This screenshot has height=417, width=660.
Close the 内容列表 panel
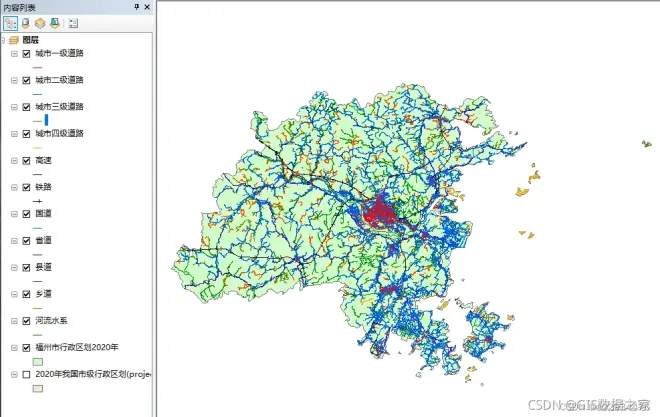click(x=148, y=7)
